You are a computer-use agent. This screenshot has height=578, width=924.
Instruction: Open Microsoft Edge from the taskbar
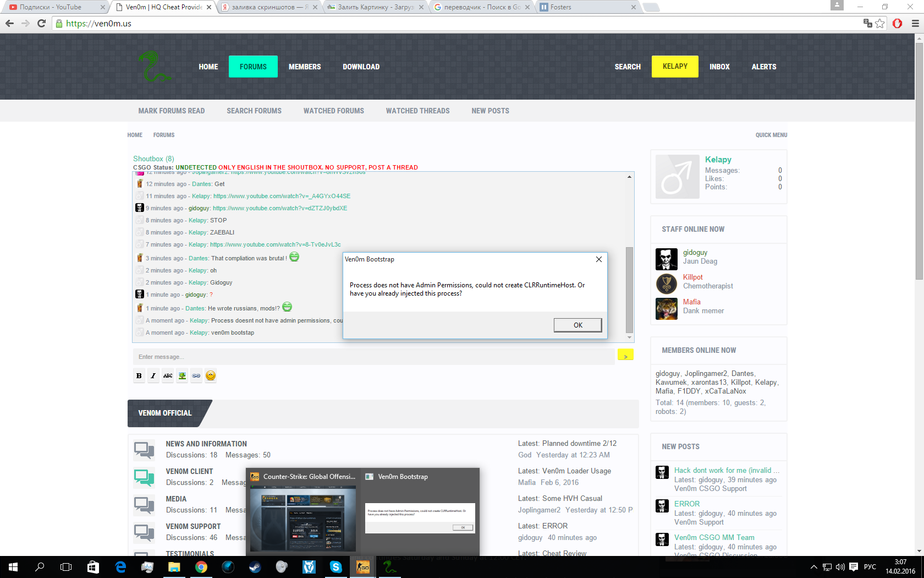(x=120, y=567)
